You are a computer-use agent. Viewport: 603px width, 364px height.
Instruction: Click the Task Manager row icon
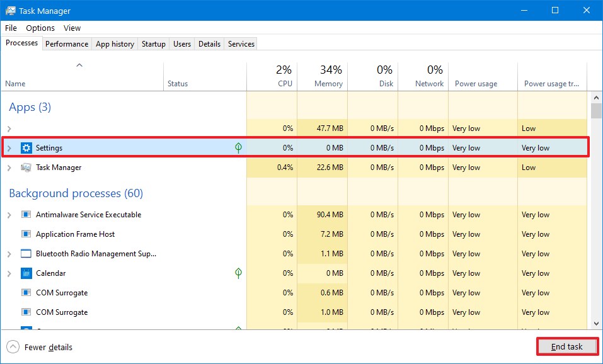click(26, 168)
